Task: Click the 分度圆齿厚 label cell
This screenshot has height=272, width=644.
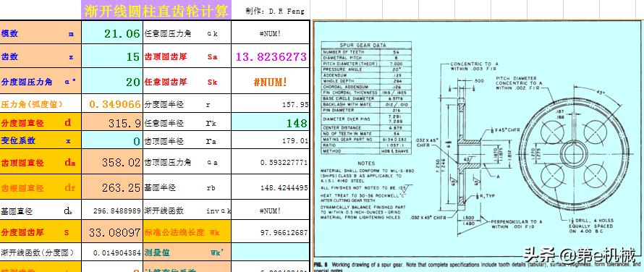Action: point(41,231)
